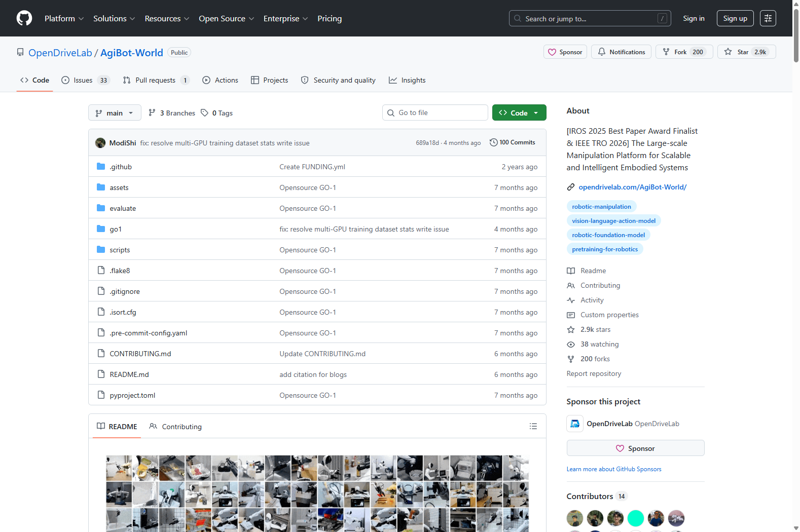Click the fork icon beside 200 forks
Image resolution: width=800 pixels, height=532 pixels.
pos(571,359)
